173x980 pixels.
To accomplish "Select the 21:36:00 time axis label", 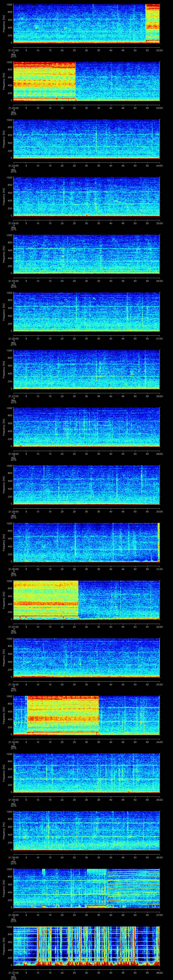I will coord(13,915).
